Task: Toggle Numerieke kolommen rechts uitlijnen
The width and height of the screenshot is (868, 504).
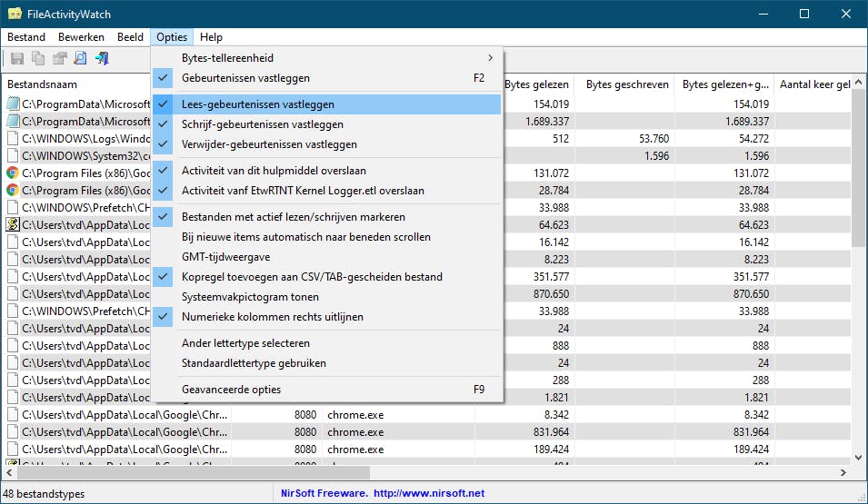Action: (x=326, y=317)
